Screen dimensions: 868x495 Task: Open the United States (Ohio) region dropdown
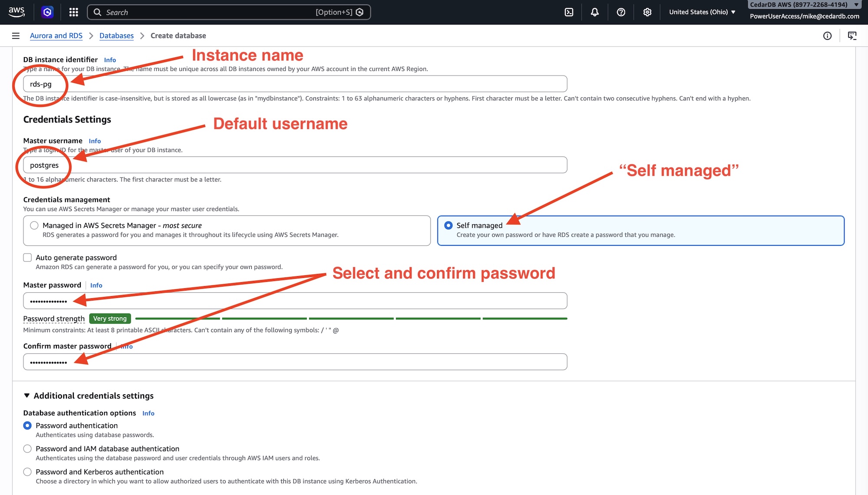(702, 12)
